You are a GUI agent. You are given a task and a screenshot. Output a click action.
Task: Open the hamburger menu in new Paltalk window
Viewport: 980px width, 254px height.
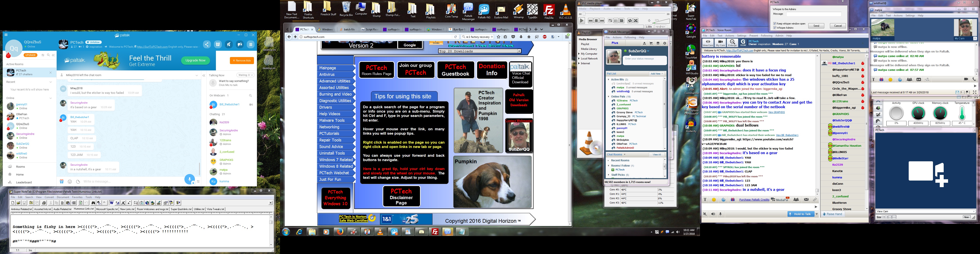[6, 35]
